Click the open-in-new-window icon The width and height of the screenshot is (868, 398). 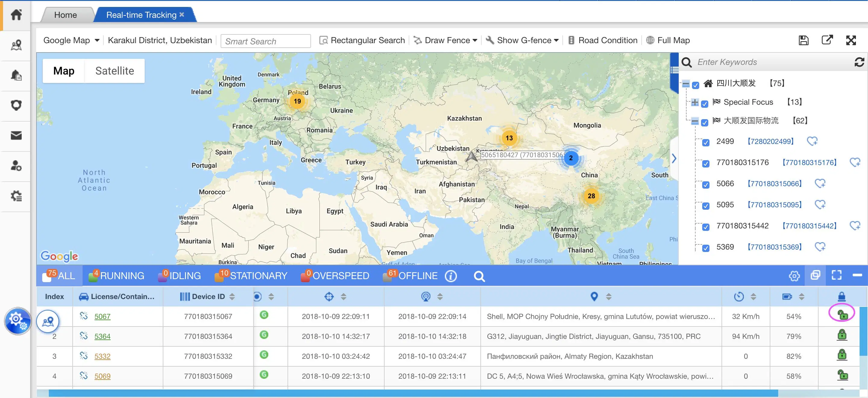827,40
